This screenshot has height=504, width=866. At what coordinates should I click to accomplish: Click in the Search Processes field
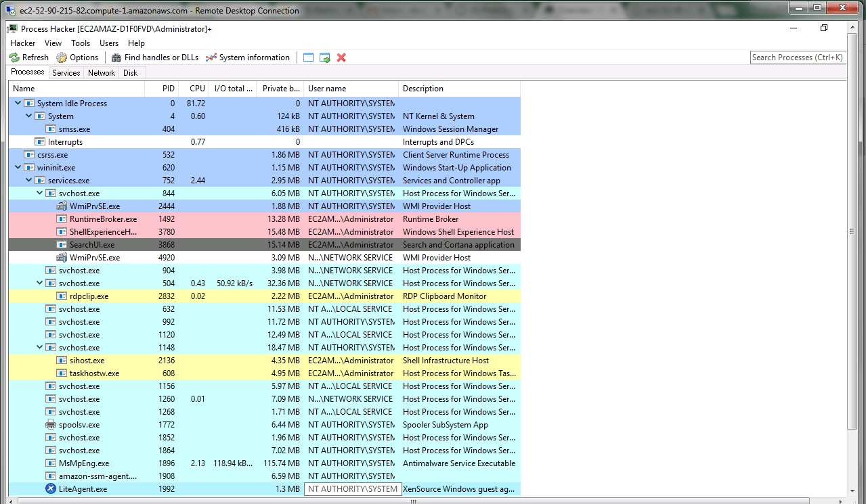(797, 58)
